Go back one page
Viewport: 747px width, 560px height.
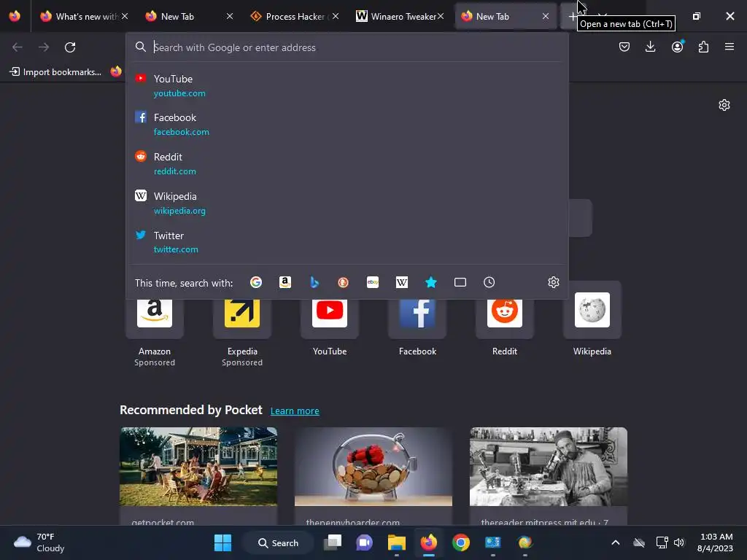click(18, 47)
